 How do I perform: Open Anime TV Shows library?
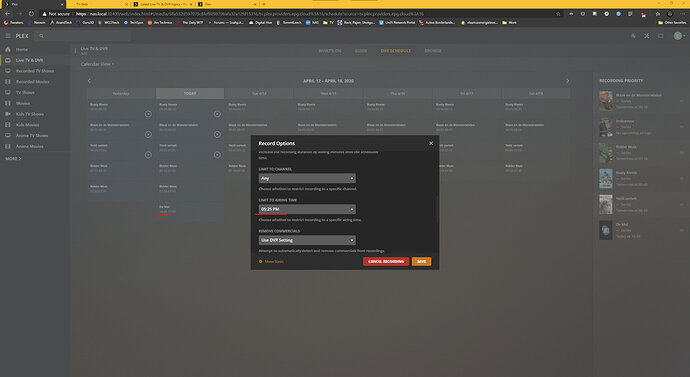coord(32,135)
